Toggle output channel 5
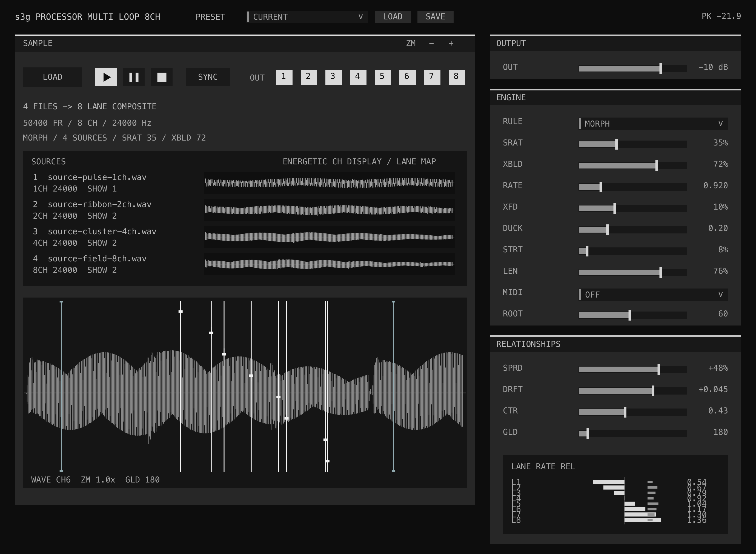Viewport: 756px width, 554px height. [383, 77]
